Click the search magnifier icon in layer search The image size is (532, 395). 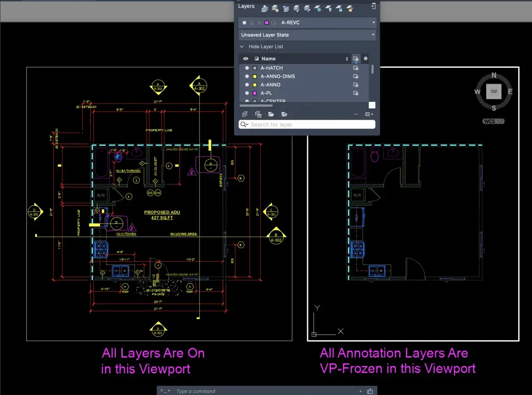pyautogui.click(x=245, y=125)
